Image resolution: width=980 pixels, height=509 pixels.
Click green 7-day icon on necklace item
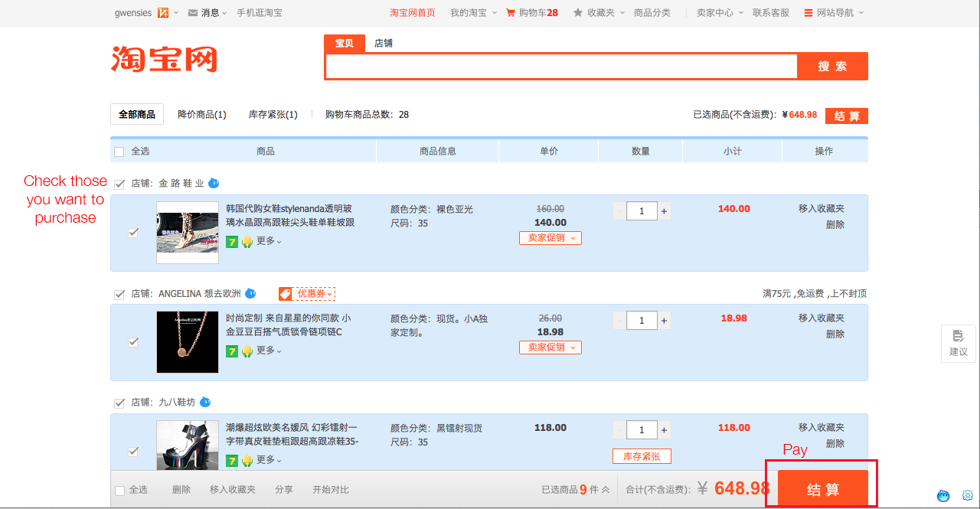(x=232, y=351)
